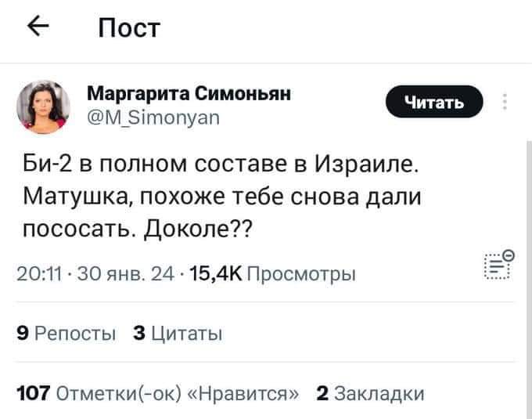Click the word Доколе?? in the post

(x=198, y=229)
